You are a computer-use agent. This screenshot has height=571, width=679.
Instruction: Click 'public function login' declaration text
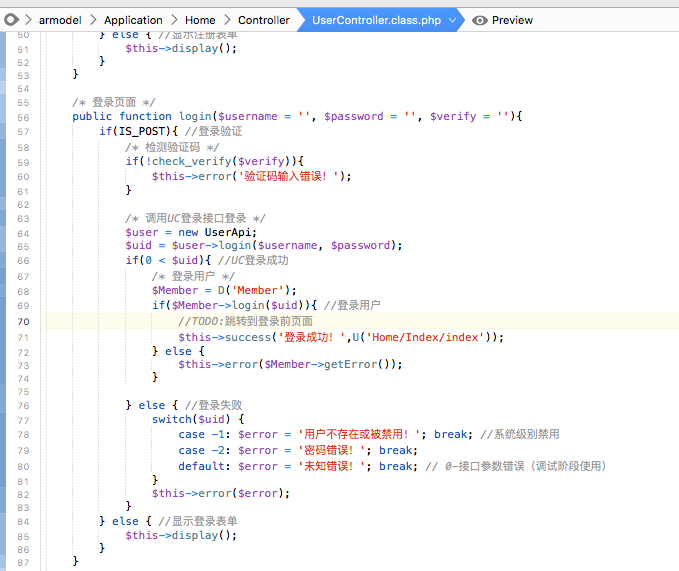[142, 116]
